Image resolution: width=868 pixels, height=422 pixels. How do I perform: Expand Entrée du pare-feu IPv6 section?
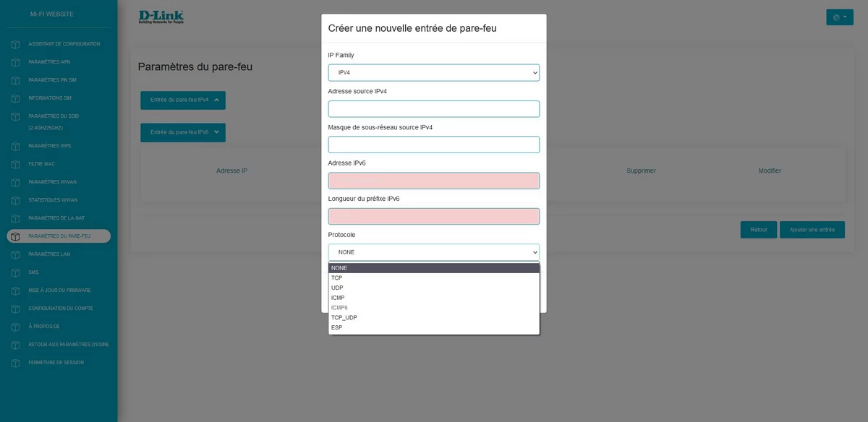tap(183, 132)
